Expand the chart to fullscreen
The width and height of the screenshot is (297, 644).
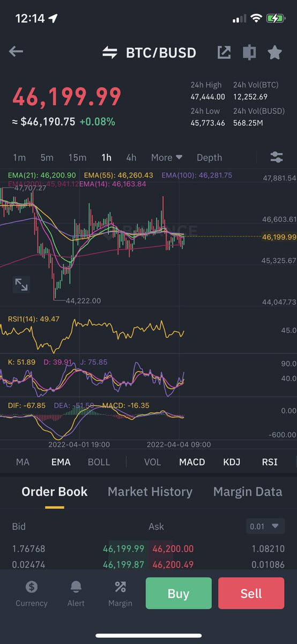pyautogui.click(x=21, y=284)
